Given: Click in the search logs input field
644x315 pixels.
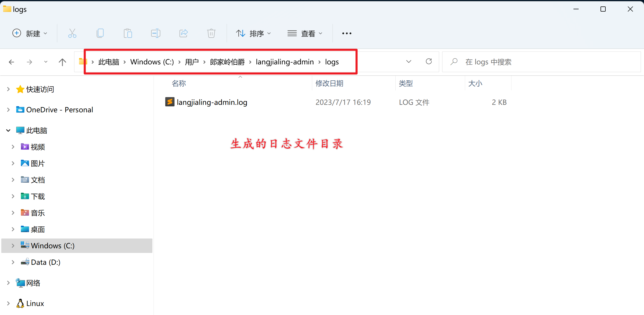Looking at the screenshot, I should click(541, 62).
